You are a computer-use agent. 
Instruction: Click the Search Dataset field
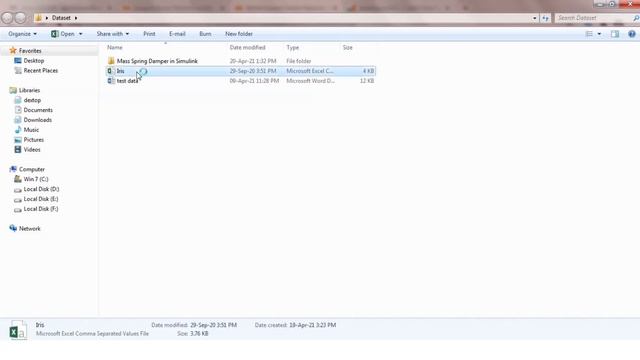tap(594, 18)
